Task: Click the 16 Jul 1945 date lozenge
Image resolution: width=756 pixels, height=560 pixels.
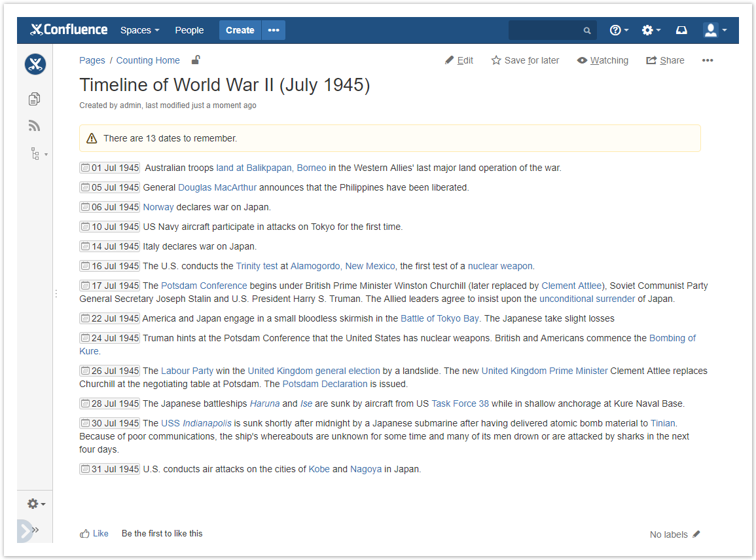Action: point(110,267)
